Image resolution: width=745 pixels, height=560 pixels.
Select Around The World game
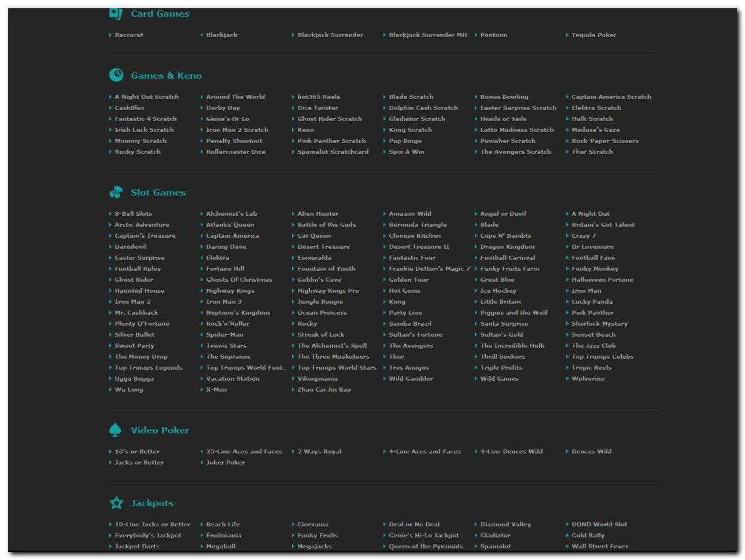(x=235, y=97)
